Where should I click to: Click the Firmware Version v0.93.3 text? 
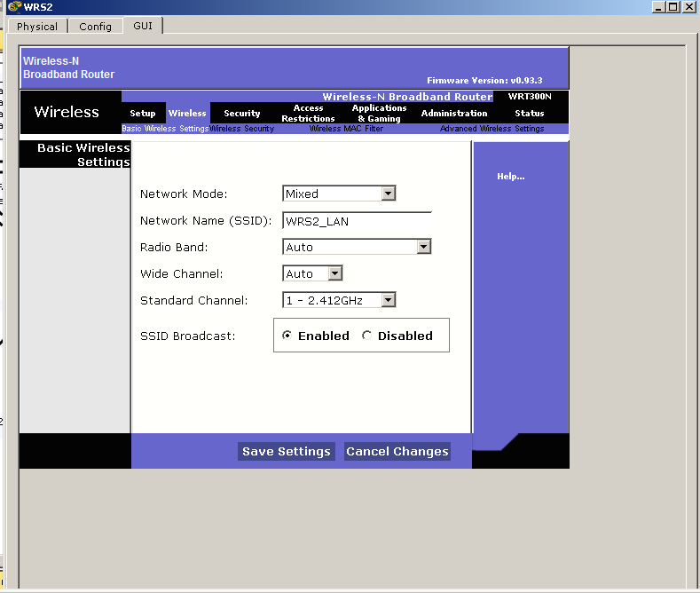pyautogui.click(x=484, y=81)
